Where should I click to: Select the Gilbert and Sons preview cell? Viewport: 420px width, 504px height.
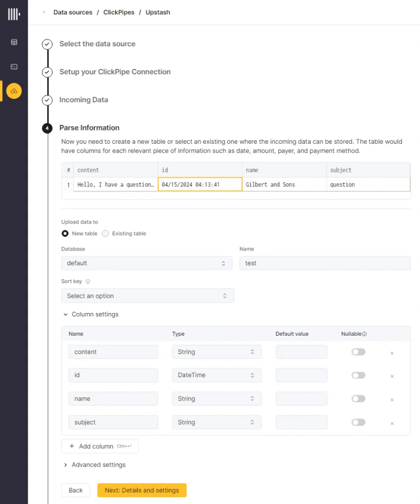[284, 185]
